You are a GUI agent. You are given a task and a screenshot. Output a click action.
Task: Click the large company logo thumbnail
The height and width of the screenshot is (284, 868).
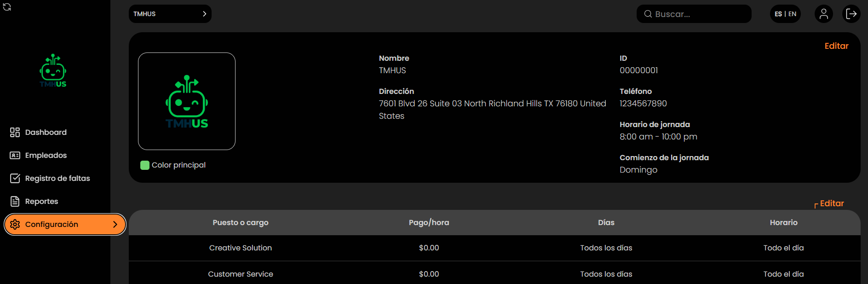(187, 101)
